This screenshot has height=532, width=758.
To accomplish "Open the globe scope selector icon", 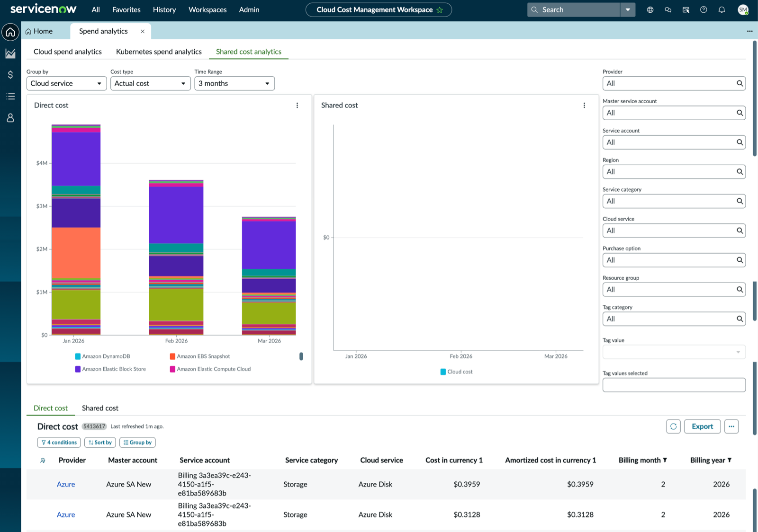I will pyautogui.click(x=650, y=9).
